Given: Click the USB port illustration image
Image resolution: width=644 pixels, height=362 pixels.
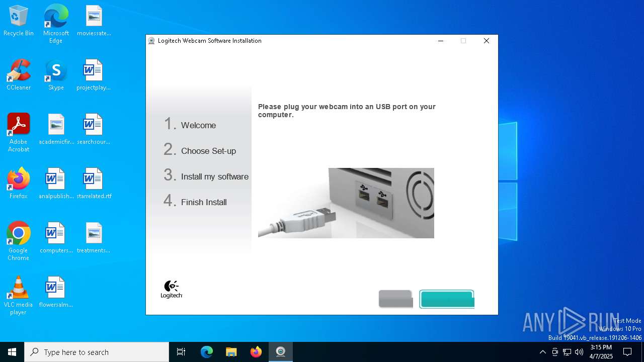Looking at the screenshot, I should 346,203.
